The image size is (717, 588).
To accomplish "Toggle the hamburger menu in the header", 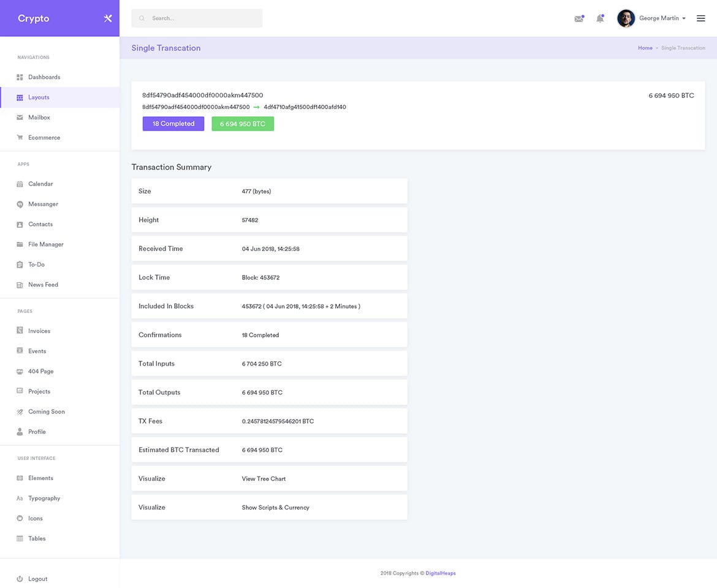I will click(700, 18).
